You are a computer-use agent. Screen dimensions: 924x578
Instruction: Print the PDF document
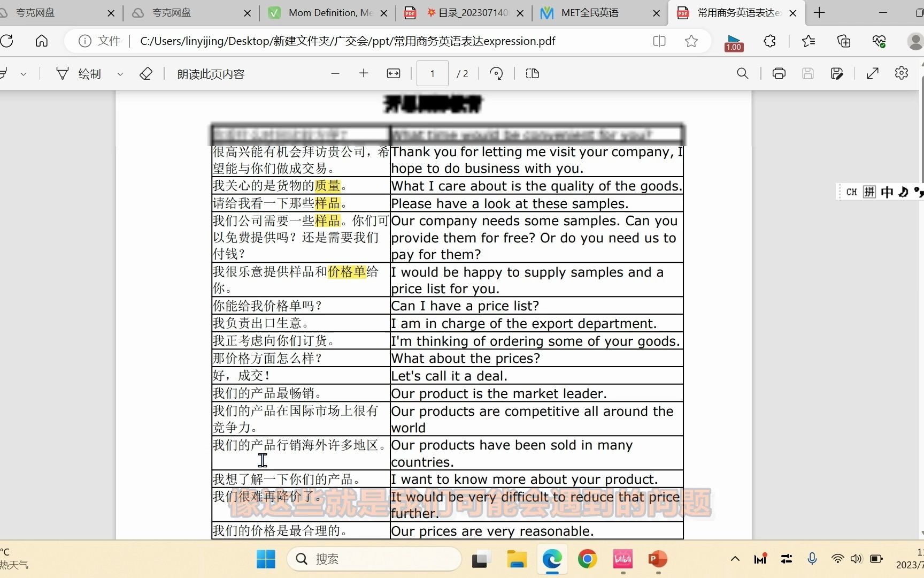point(779,73)
